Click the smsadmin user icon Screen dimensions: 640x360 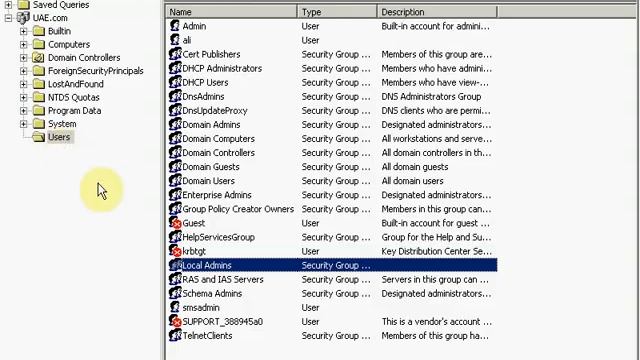pos(175,307)
